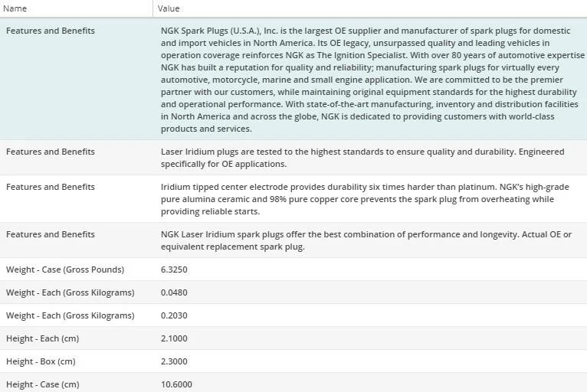The height and width of the screenshot is (392, 587).
Task: Click the Height - Case (cm) label
Action: tap(43, 384)
